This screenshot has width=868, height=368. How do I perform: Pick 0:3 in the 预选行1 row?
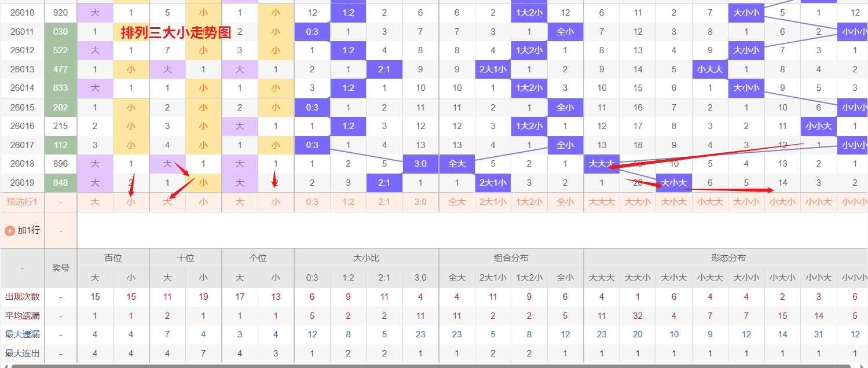click(312, 202)
